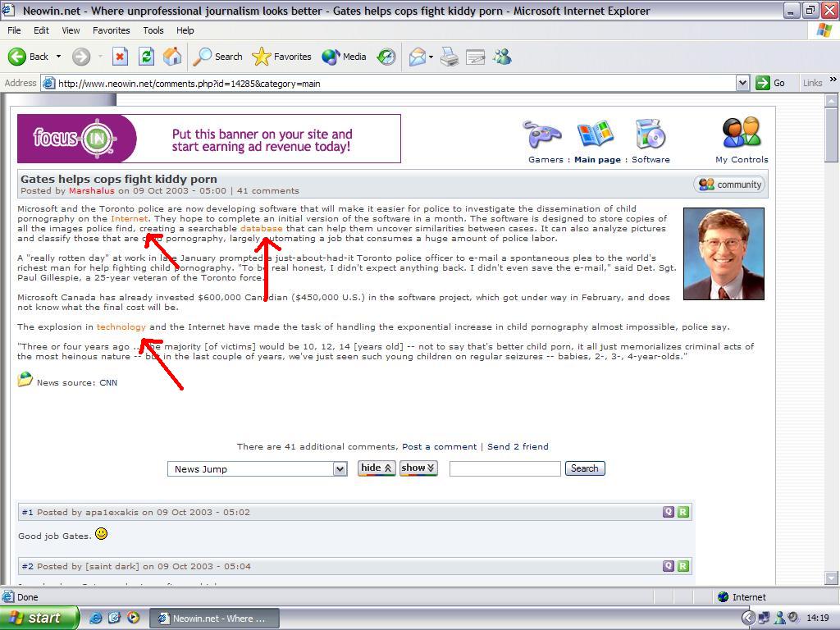Click the community button
Screen dimensions: 840x630
(x=729, y=185)
